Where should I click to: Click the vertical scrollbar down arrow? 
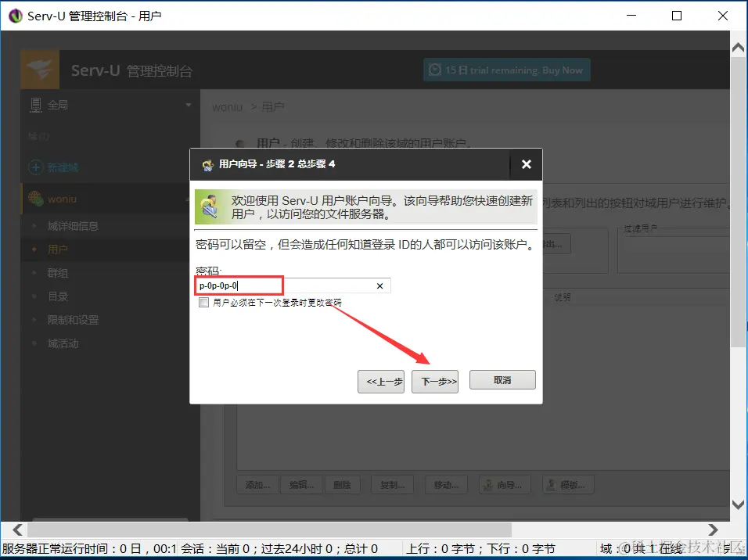pos(738,504)
